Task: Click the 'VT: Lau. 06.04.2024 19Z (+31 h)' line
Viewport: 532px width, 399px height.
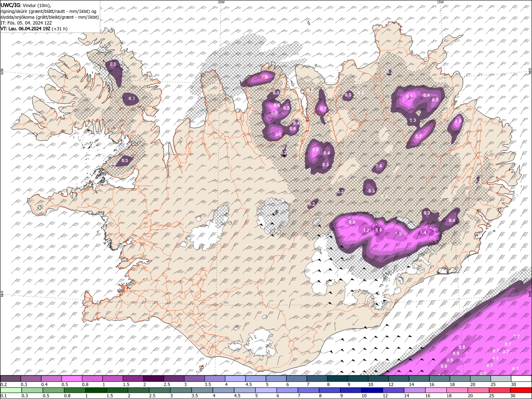Action: pyautogui.click(x=34, y=29)
